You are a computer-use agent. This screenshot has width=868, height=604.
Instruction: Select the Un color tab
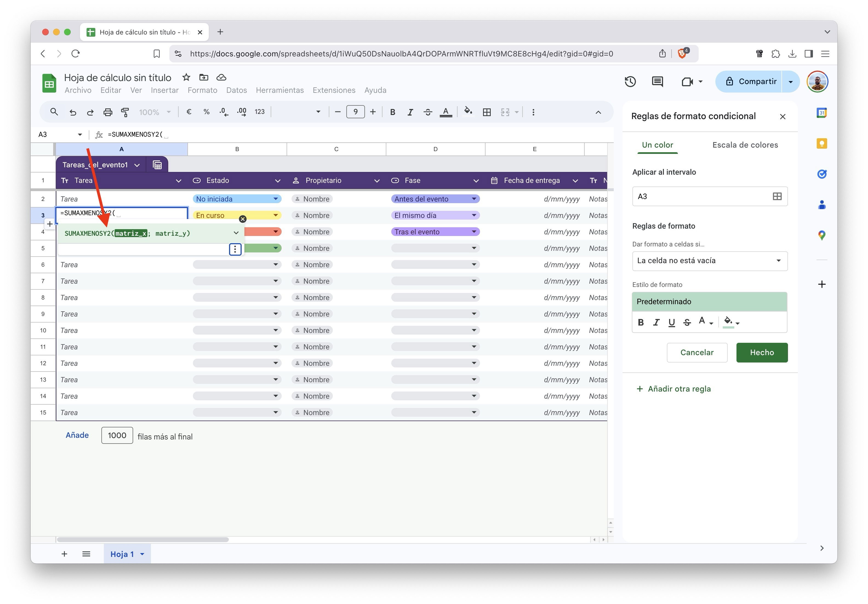(x=657, y=145)
